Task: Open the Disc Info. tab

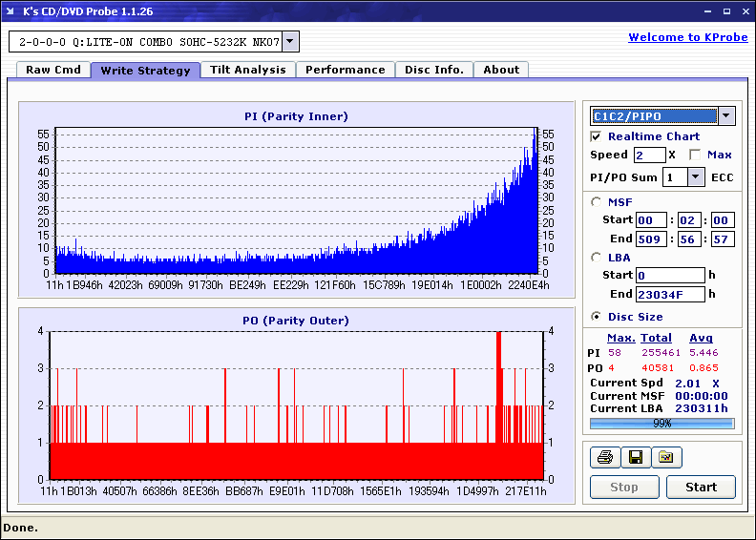Action: pos(433,70)
